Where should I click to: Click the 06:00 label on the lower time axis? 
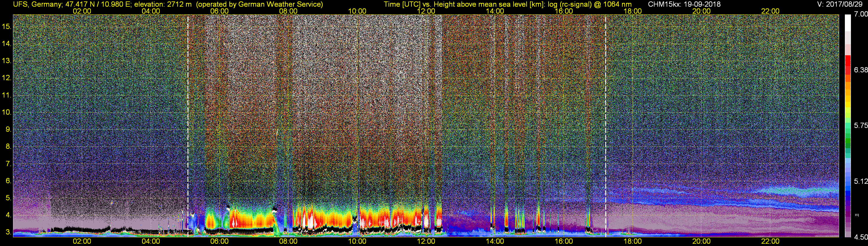[219, 241]
